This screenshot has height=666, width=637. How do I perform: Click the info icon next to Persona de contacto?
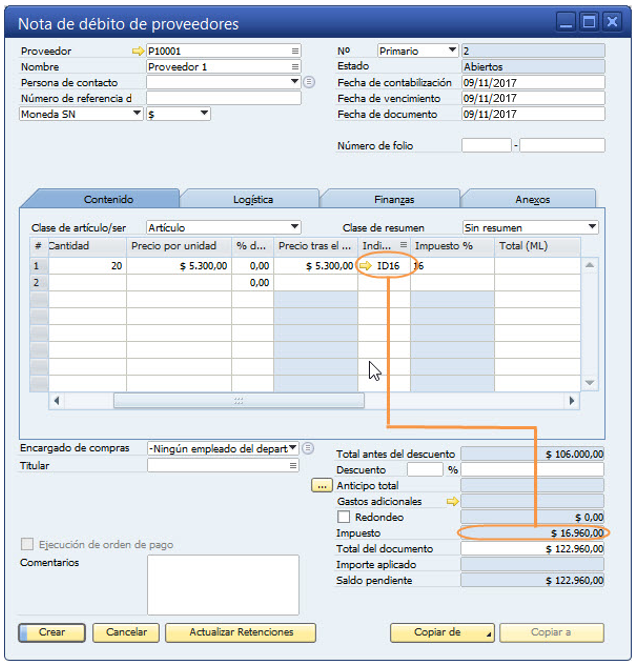click(x=309, y=82)
